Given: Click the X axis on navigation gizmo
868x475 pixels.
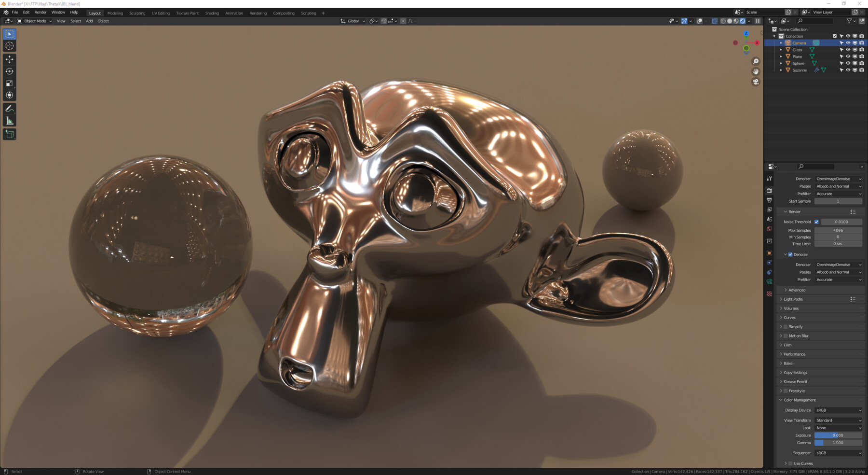Looking at the screenshot, I should 757,42.
